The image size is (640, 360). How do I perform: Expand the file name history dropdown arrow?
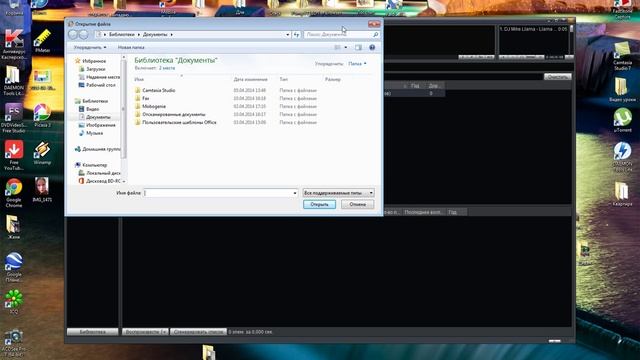(295, 193)
